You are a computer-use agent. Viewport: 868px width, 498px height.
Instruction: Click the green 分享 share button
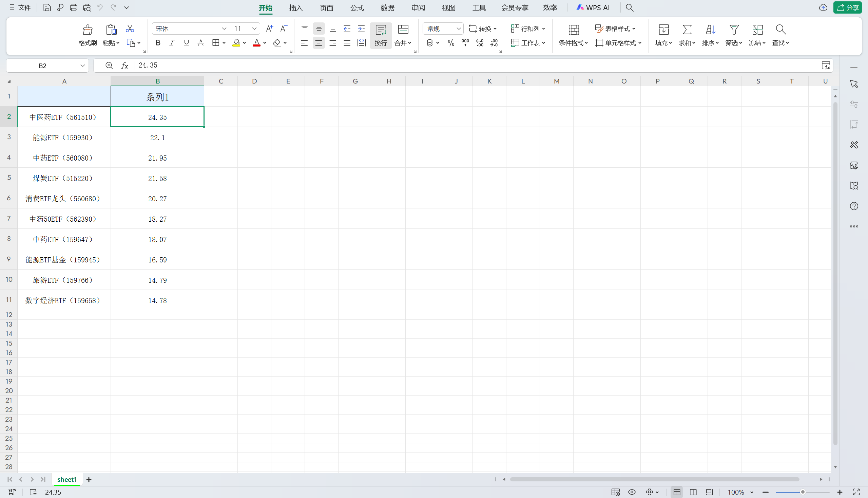click(x=847, y=7)
